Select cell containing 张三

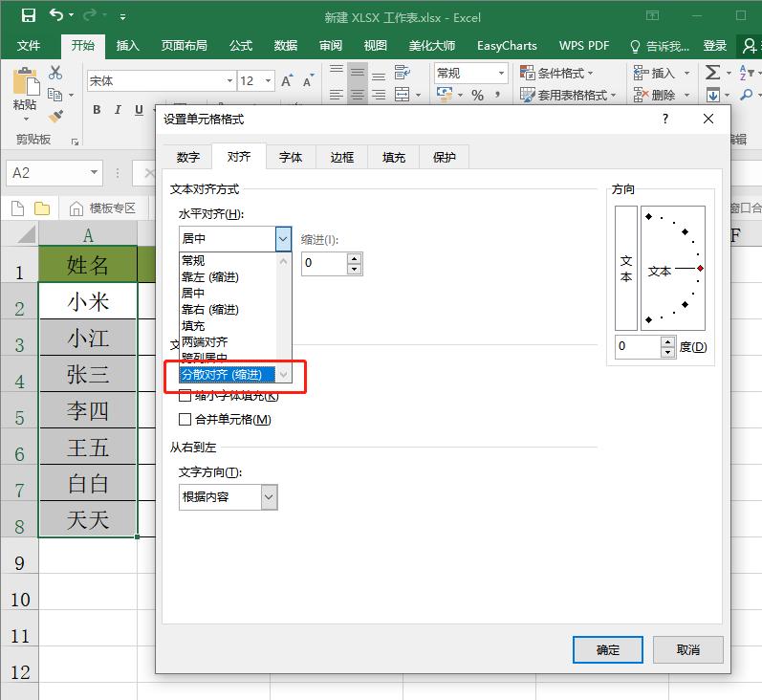coord(88,374)
